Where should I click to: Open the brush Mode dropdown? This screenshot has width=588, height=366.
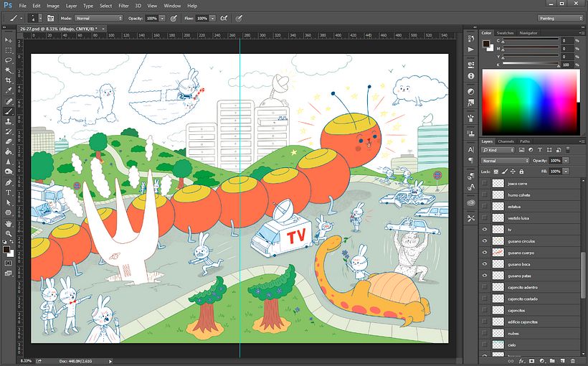pyautogui.click(x=98, y=17)
